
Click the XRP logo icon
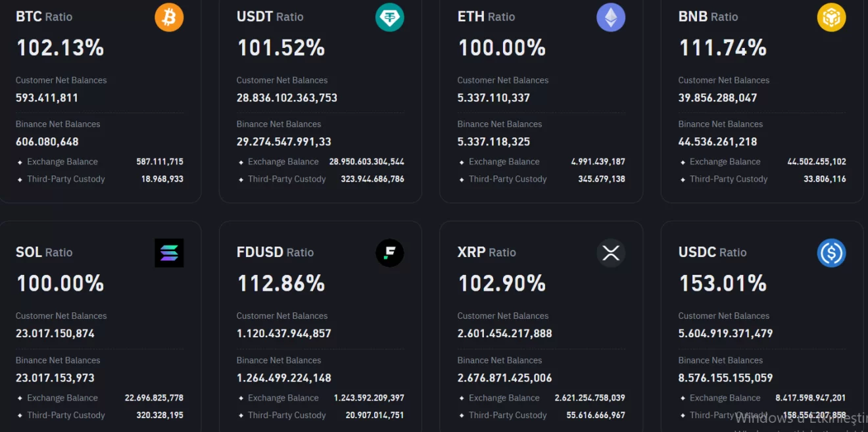click(x=610, y=253)
